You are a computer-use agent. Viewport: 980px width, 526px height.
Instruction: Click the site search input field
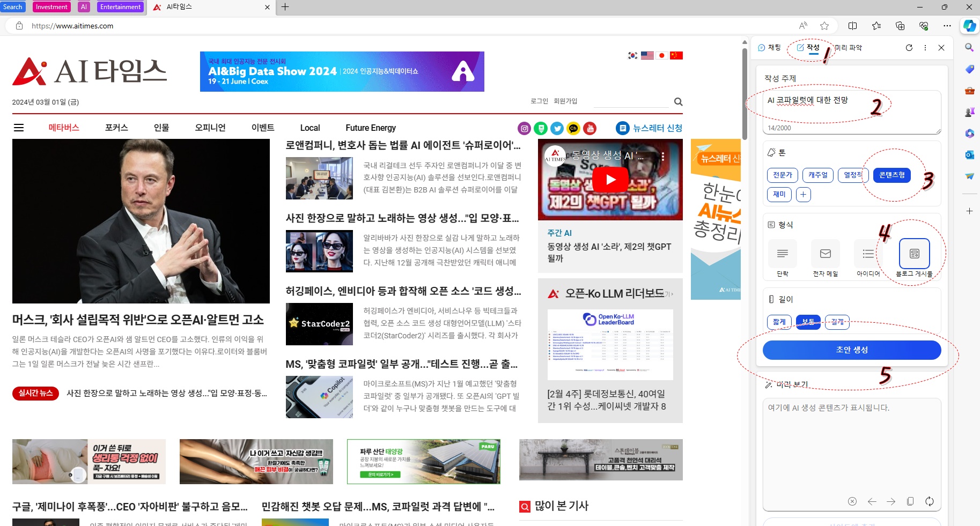631,101
